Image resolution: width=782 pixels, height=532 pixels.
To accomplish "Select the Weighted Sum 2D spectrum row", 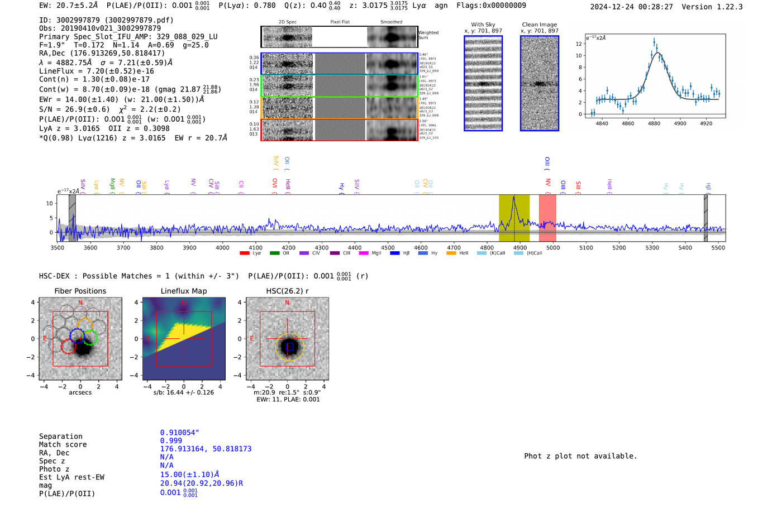I will 339,37.
